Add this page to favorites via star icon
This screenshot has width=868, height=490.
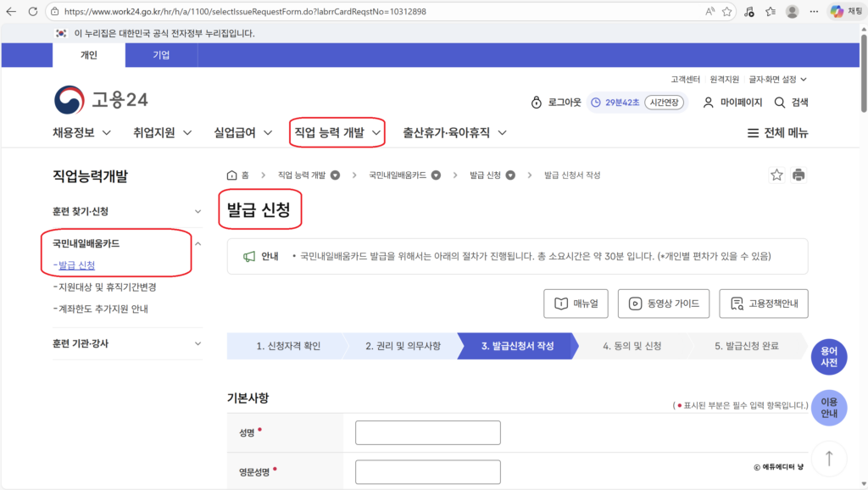[x=776, y=175]
